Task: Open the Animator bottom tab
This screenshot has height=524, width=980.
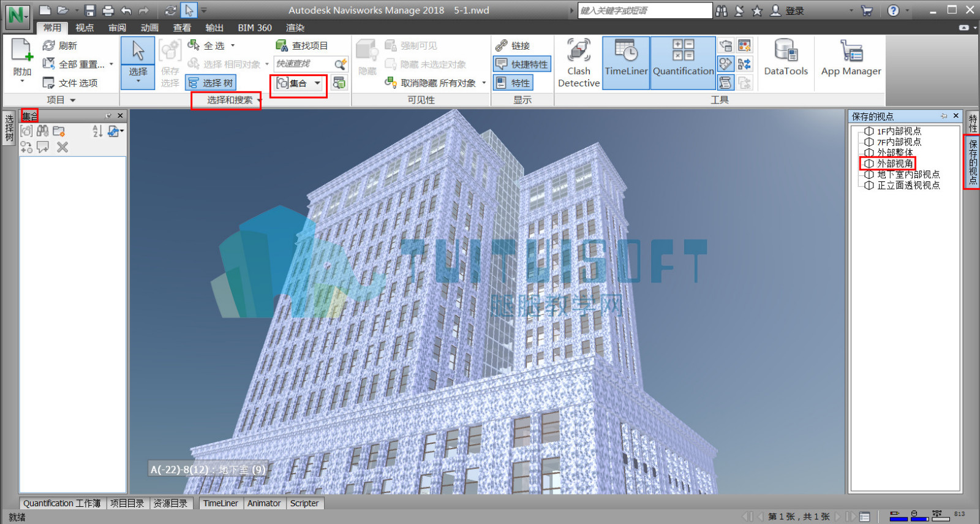Action: (264, 503)
